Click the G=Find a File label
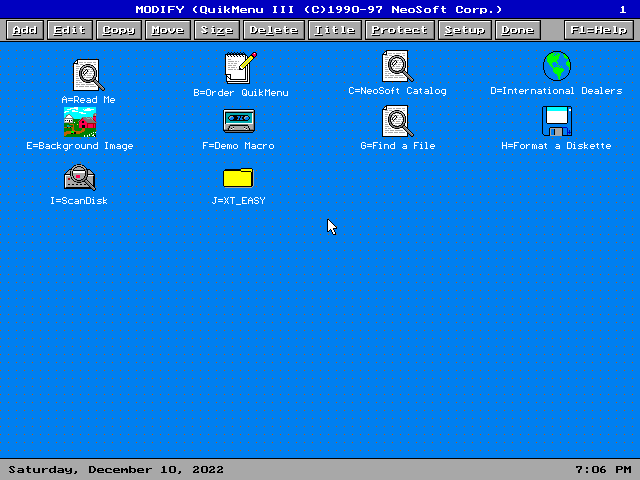This screenshot has width=640, height=480. 398,146
